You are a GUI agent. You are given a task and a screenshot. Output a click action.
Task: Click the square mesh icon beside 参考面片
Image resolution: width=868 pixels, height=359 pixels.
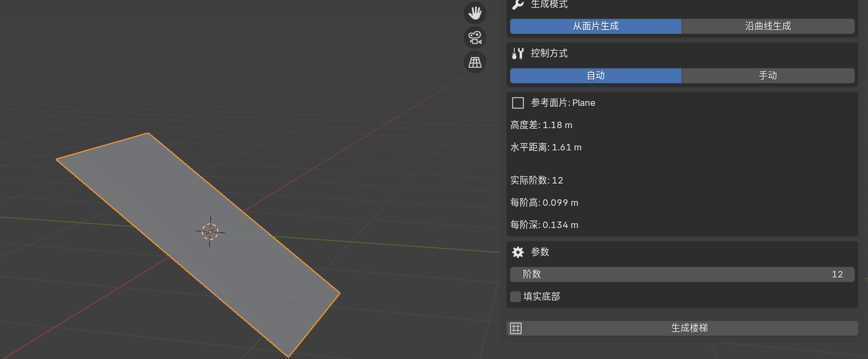518,103
